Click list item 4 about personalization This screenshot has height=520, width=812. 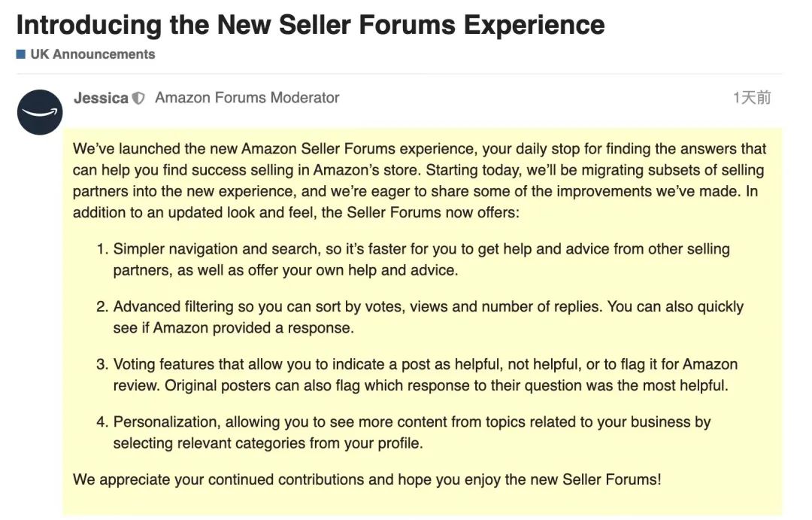pyautogui.click(x=404, y=432)
